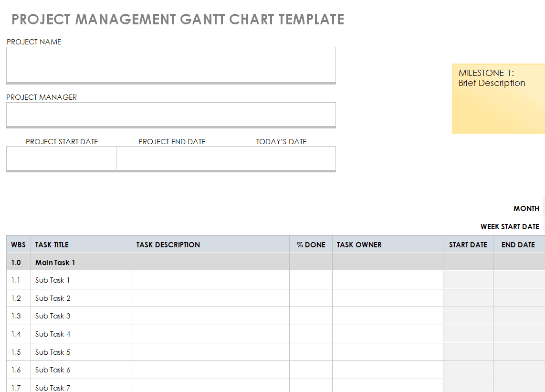Click the % done cell for Sub Task 2
This screenshot has width=545, height=392.
[x=311, y=298]
